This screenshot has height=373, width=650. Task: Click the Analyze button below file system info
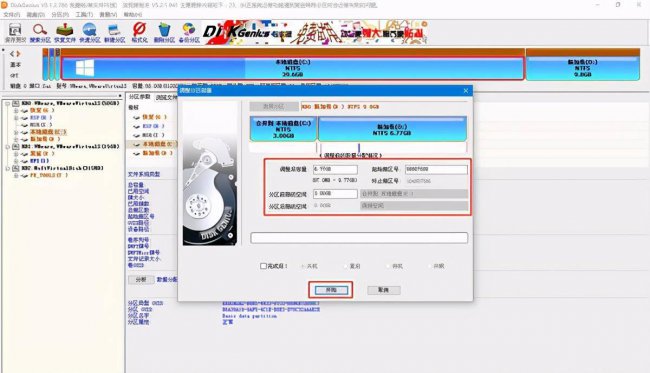point(141,280)
